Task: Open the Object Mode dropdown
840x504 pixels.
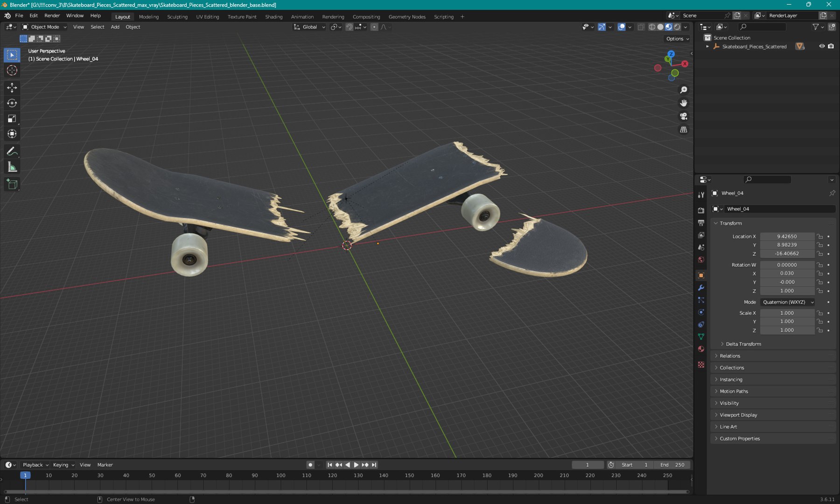Action: click(x=45, y=27)
